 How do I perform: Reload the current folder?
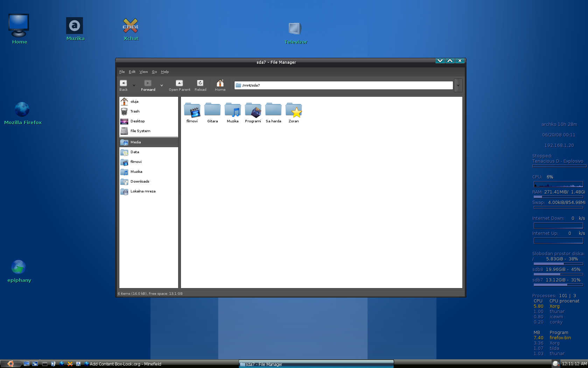200,85
